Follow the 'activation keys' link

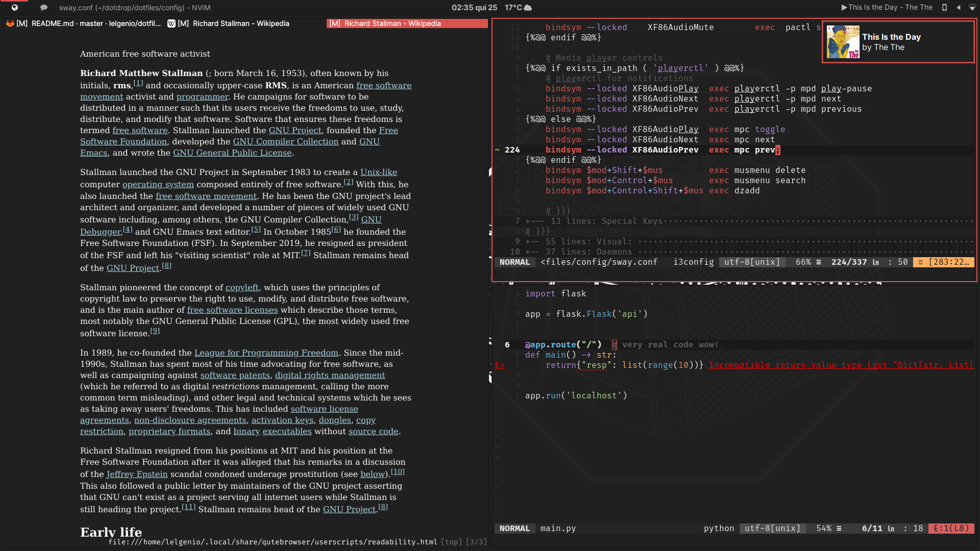pyautogui.click(x=282, y=420)
